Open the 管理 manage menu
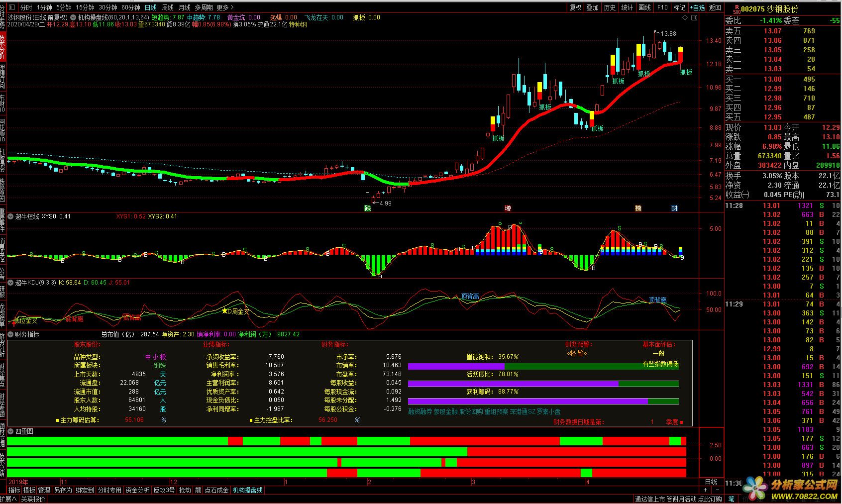The image size is (842, 504). click(x=44, y=490)
